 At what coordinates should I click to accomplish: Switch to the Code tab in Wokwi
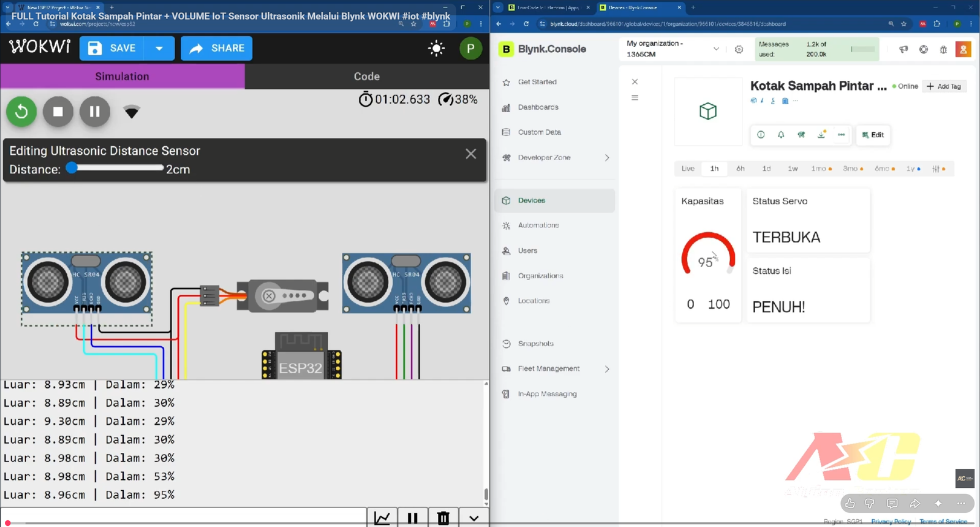(367, 77)
